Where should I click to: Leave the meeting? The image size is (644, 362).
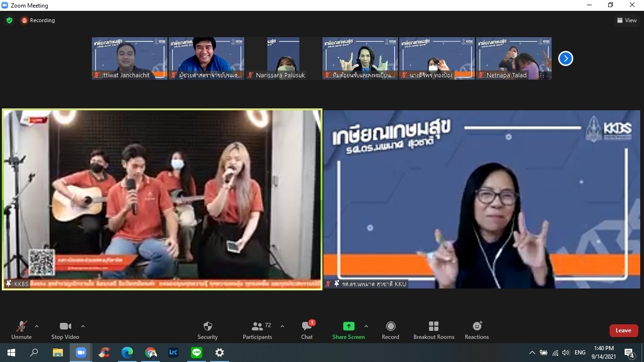[623, 330]
